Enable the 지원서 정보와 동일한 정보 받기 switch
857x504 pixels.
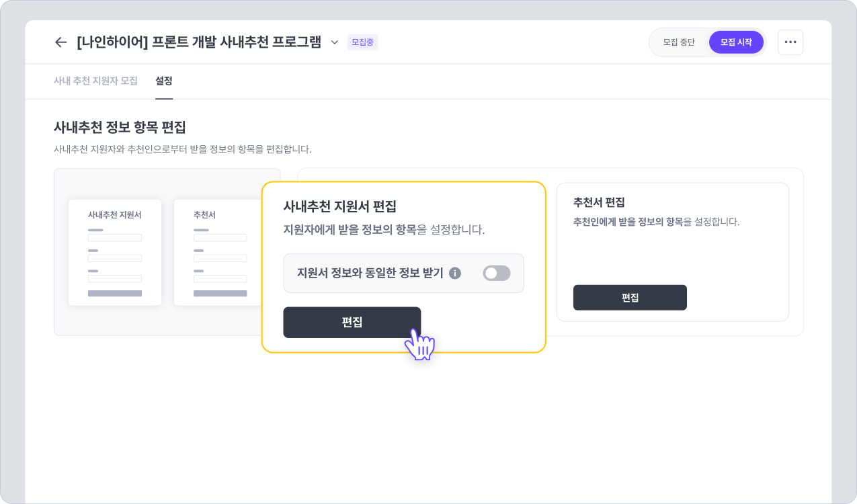497,273
